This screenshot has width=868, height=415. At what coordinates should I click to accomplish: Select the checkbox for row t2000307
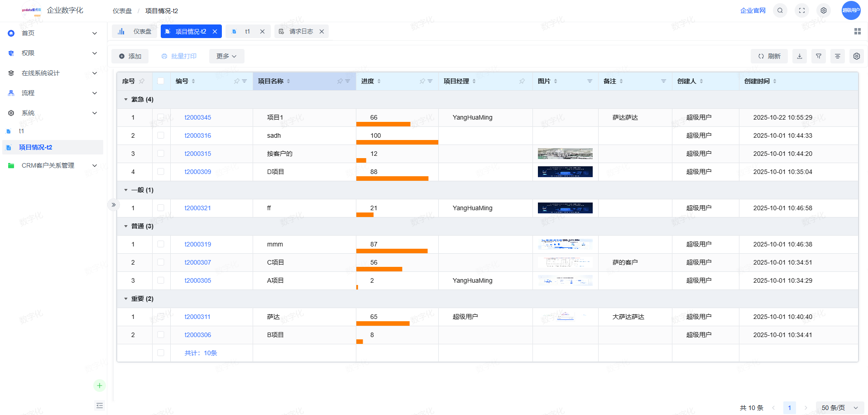pos(161,262)
